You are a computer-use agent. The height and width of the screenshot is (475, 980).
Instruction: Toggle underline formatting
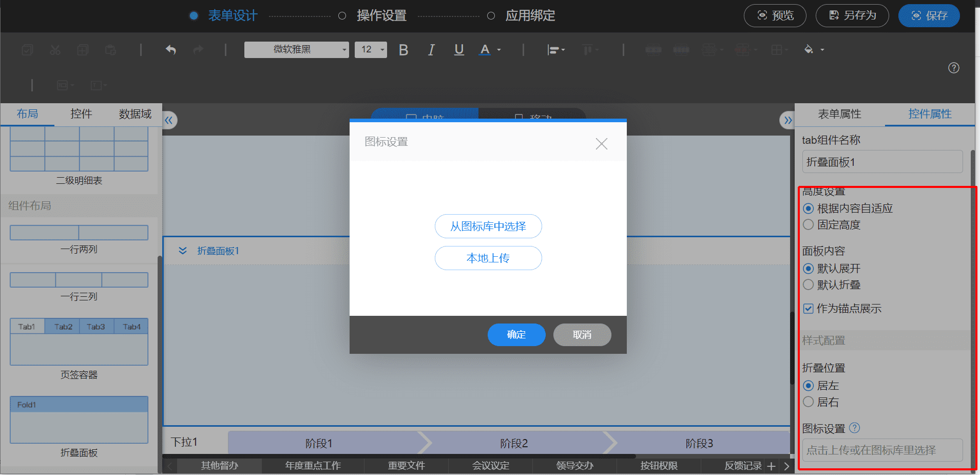coord(459,50)
